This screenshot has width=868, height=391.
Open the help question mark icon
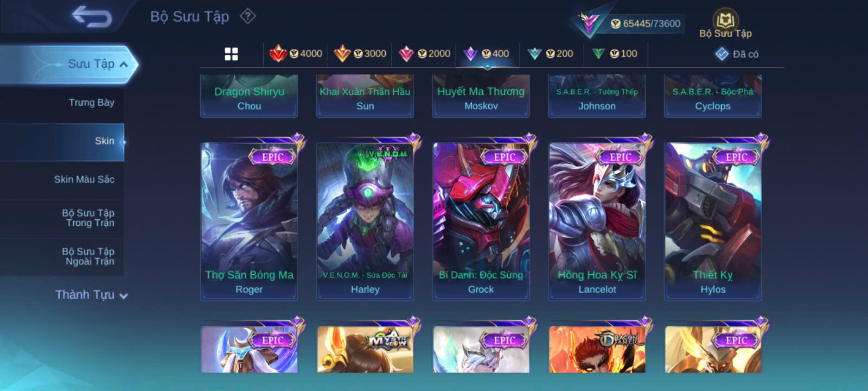pyautogui.click(x=248, y=16)
